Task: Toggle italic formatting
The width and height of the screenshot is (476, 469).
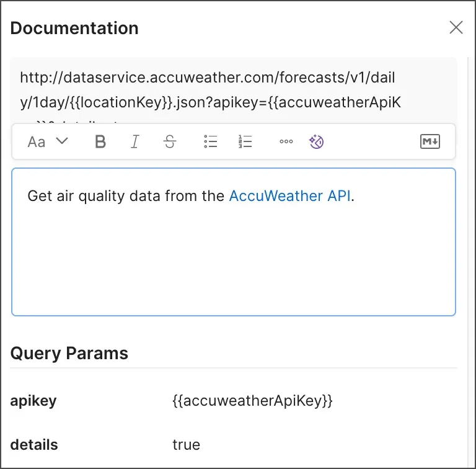Action: (135, 142)
